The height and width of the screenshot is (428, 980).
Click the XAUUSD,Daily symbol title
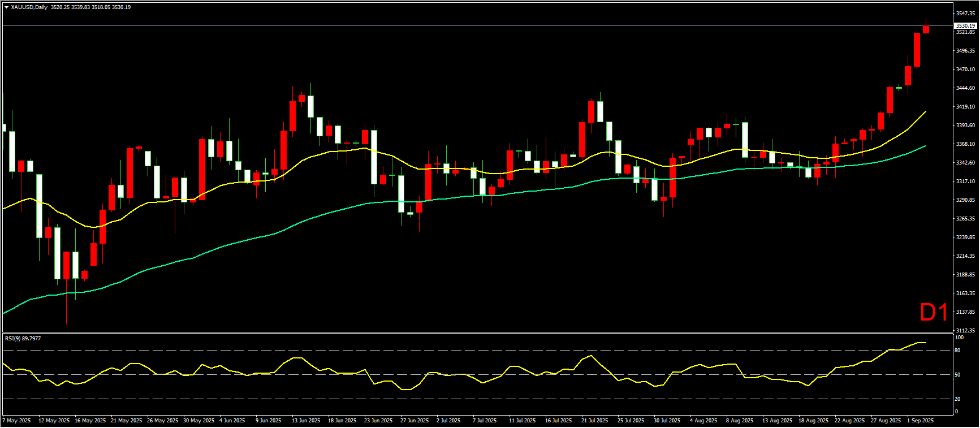click(x=29, y=7)
